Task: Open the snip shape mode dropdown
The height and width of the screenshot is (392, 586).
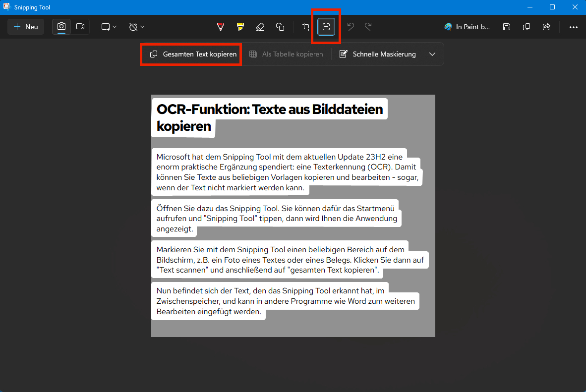Action: click(109, 27)
